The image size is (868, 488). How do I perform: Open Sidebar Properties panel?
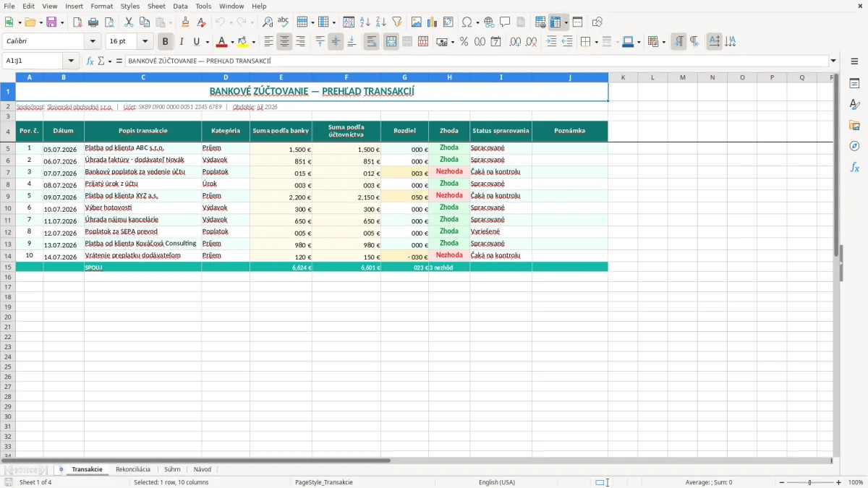854,84
